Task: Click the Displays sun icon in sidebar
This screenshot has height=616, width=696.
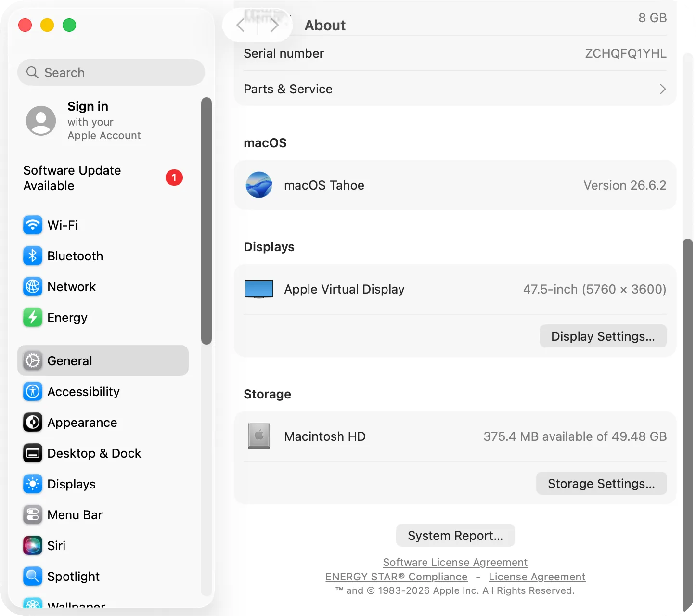Action: pyautogui.click(x=33, y=484)
